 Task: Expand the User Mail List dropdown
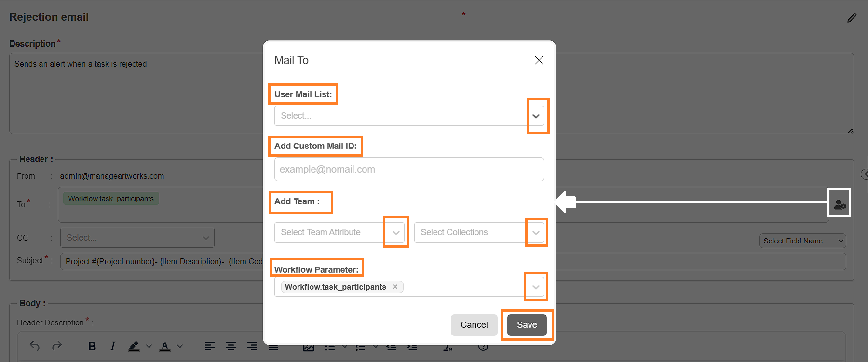pos(536,116)
